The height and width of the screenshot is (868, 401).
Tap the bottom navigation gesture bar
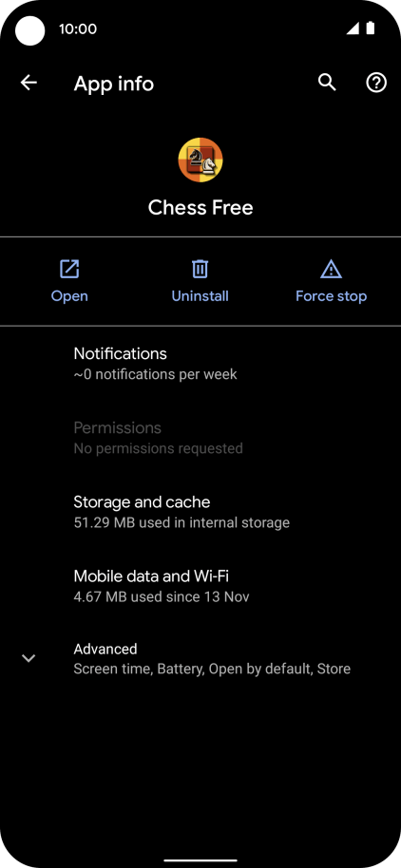(200, 860)
